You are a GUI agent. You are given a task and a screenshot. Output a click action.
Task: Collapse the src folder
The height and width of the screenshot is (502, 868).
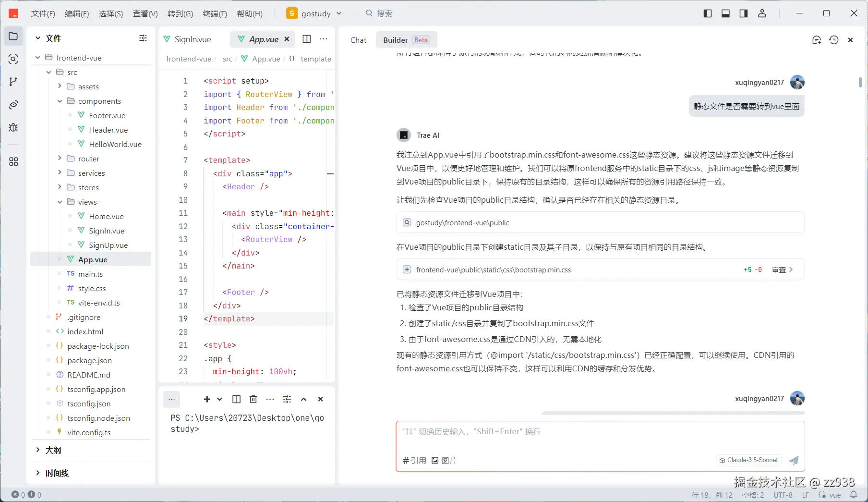(x=48, y=72)
